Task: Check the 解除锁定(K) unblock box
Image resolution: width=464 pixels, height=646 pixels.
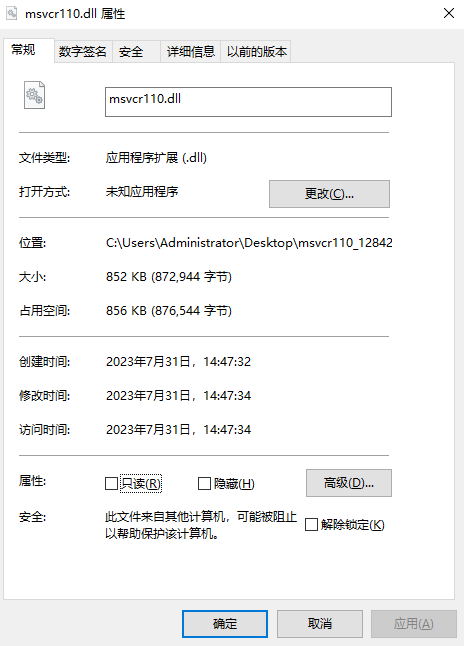Action: point(311,524)
